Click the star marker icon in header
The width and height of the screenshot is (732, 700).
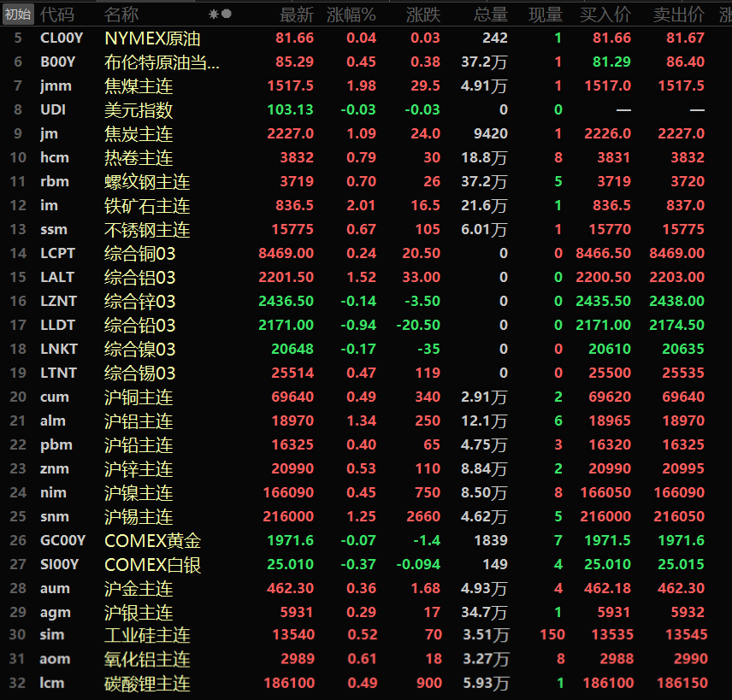pos(214,15)
